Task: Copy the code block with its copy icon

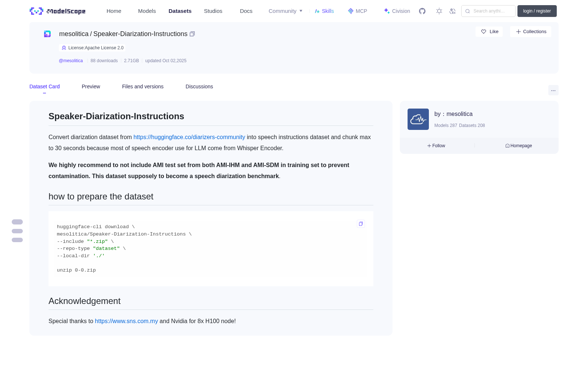Action: point(361,224)
